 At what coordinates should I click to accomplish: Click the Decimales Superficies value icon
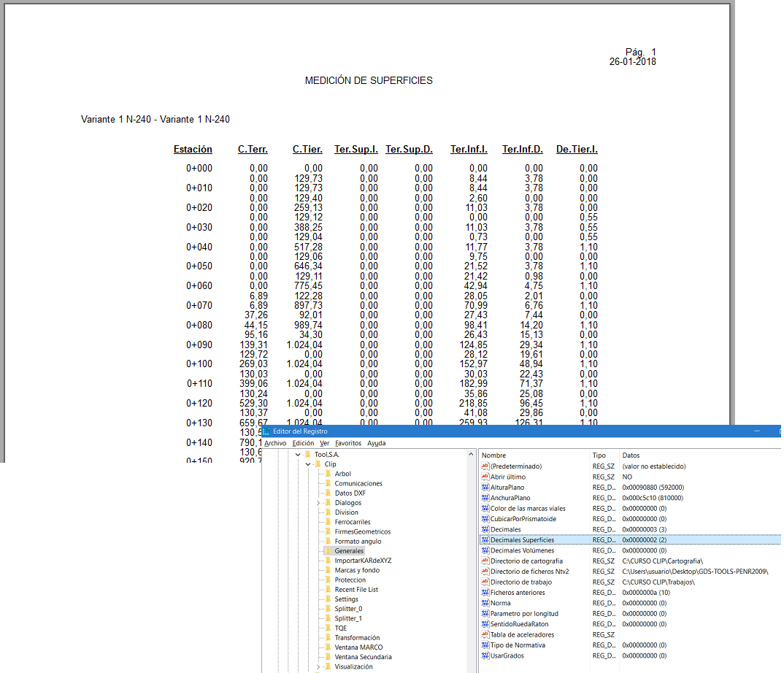[485, 540]
